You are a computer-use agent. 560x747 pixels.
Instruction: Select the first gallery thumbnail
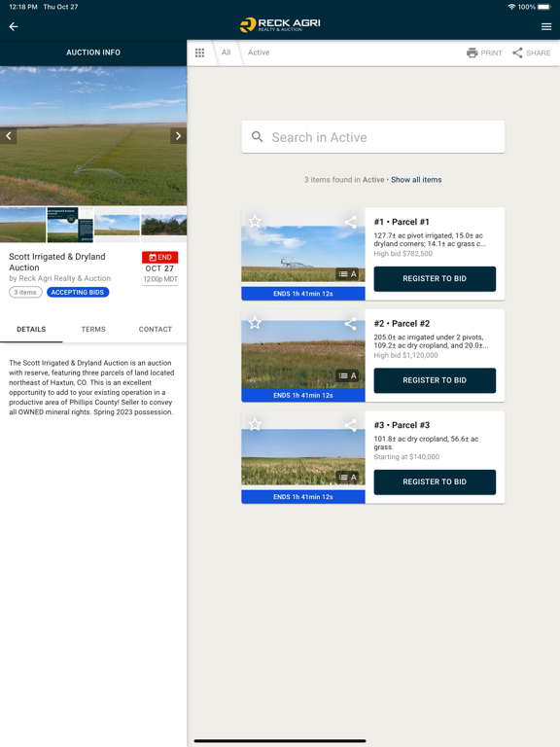(23, 225)
